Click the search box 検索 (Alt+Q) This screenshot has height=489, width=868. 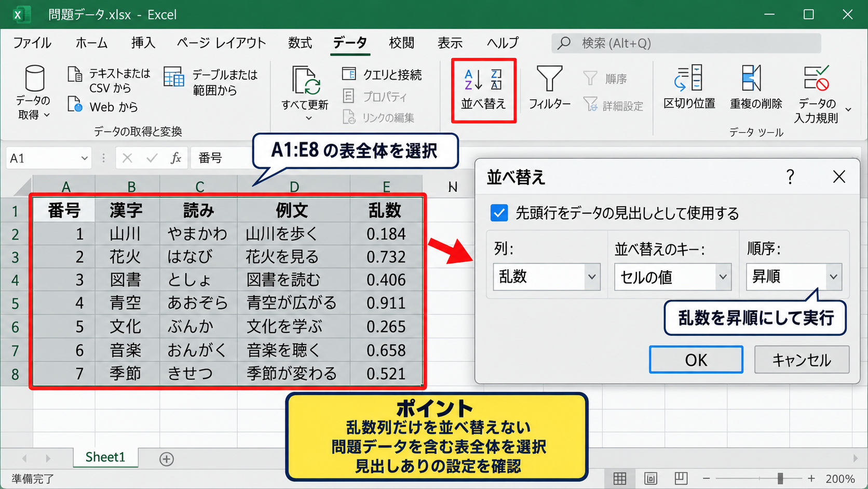pyautogui.click(x=686, y=43)
